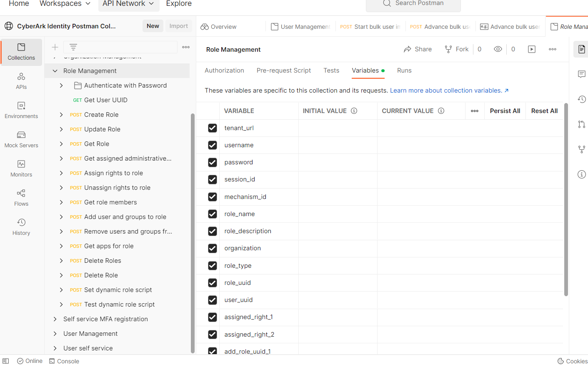588x365 pixels.
Task: Open the Monitors sidebar panel
Action: pyautogui.click(x=21, y=169)
